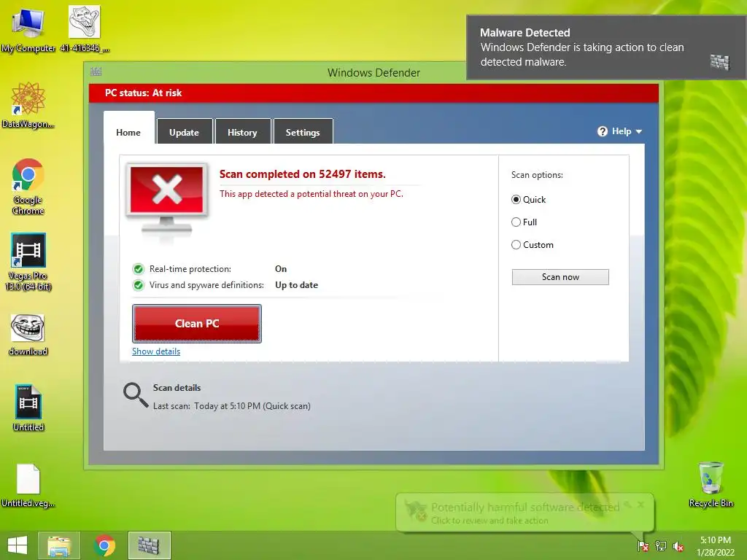The height and width of the screenshot is (560, 747).
Task: Click the green check next to Real-time protection
Action: tap(138, 269)
